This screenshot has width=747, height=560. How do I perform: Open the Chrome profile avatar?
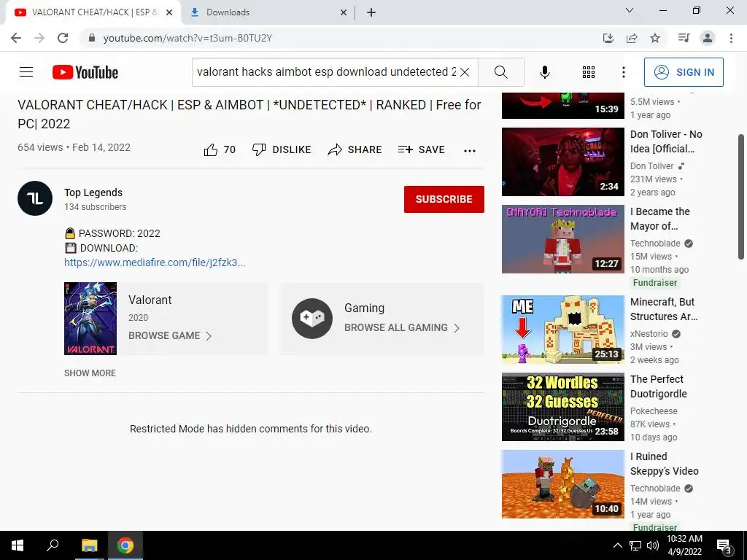click(x=708, y=38)
